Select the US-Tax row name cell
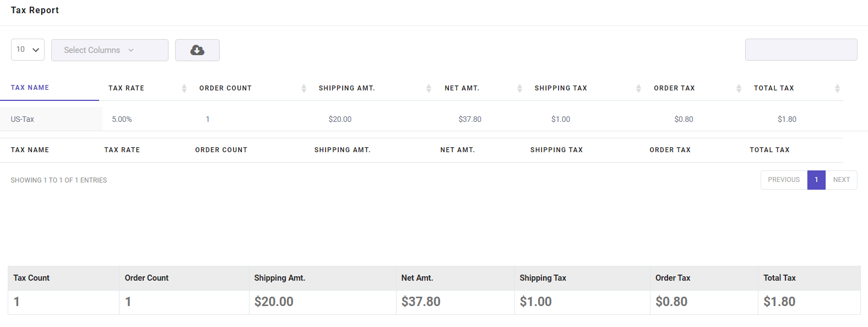 (23, 119)
